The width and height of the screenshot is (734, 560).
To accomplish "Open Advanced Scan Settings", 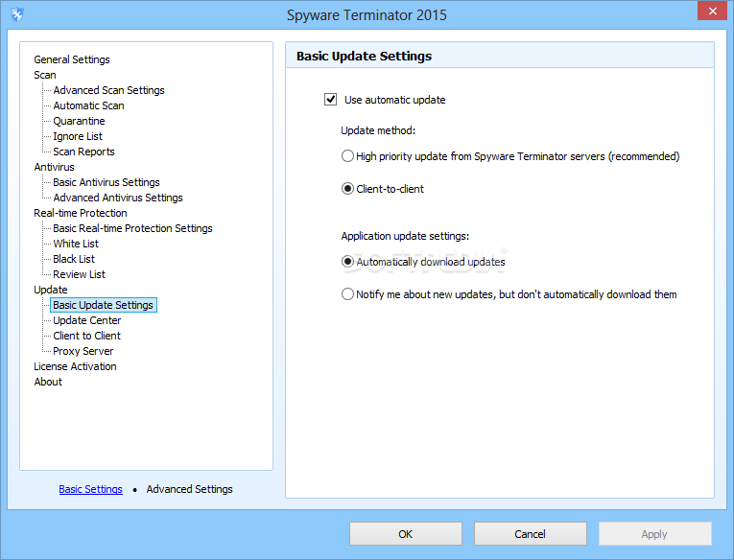I will click(108, 90).
